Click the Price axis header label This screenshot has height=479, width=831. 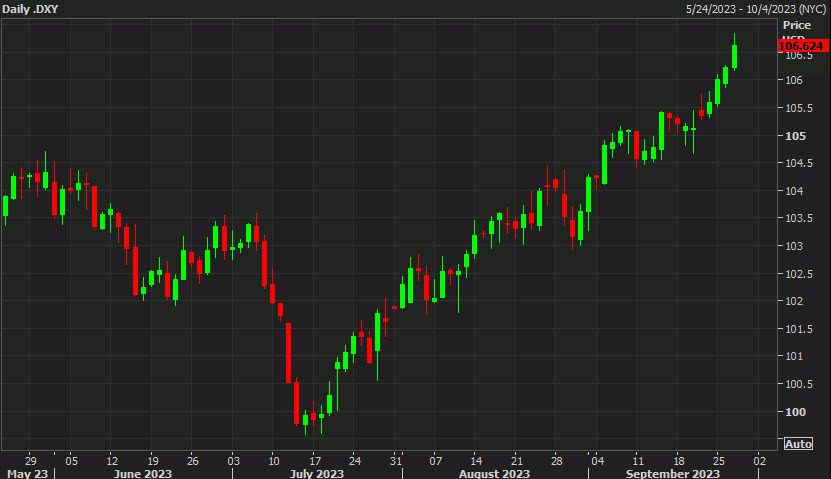(797, 25)
